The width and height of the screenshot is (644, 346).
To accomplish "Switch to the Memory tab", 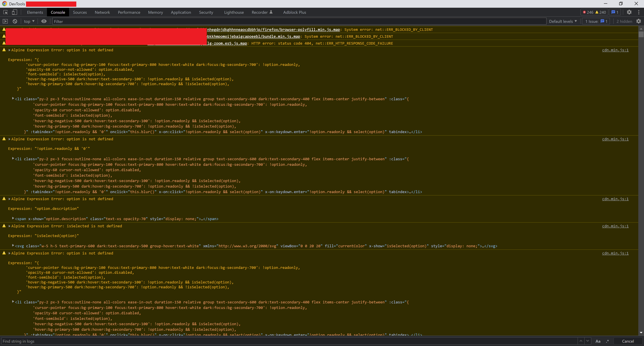I will coord(155,12).
